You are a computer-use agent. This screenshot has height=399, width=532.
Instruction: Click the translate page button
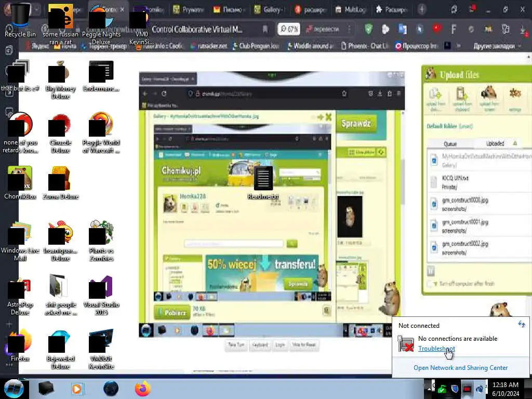click(323, 29)
